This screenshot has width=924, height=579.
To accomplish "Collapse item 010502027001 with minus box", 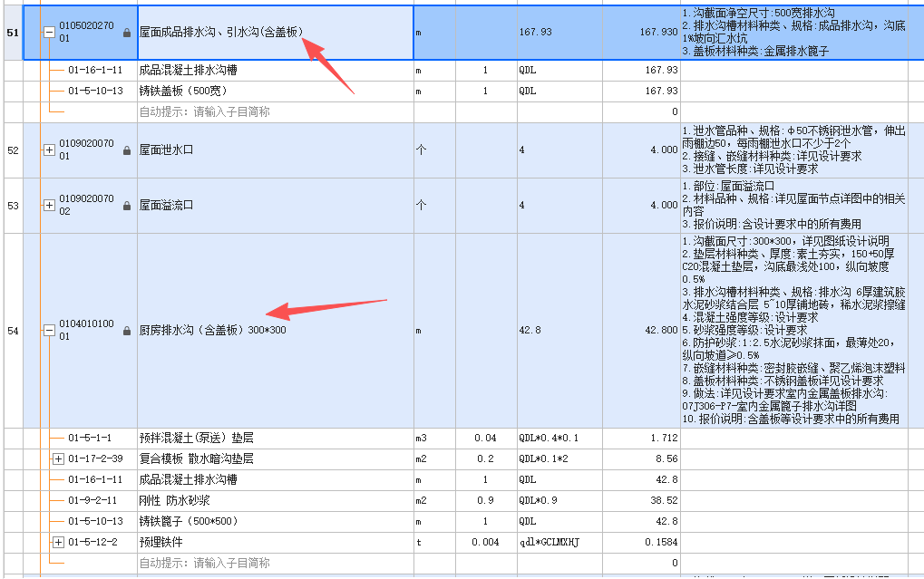I will point(50,33).
